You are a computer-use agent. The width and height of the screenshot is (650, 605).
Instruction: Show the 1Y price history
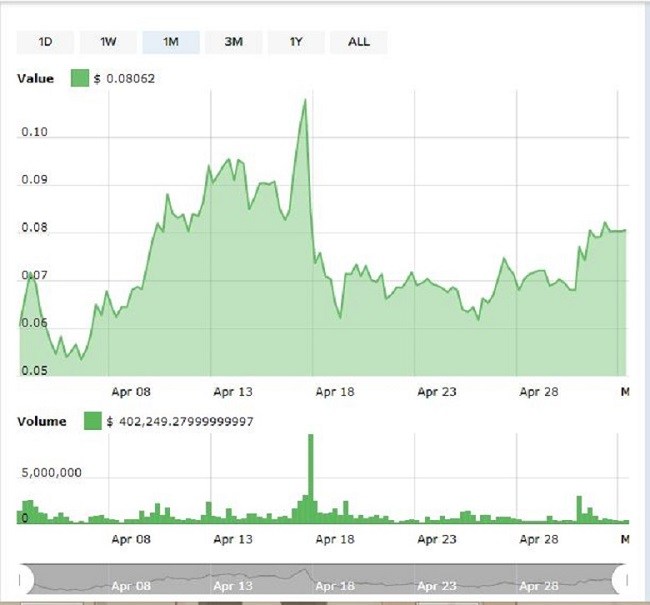click(296, 42)
